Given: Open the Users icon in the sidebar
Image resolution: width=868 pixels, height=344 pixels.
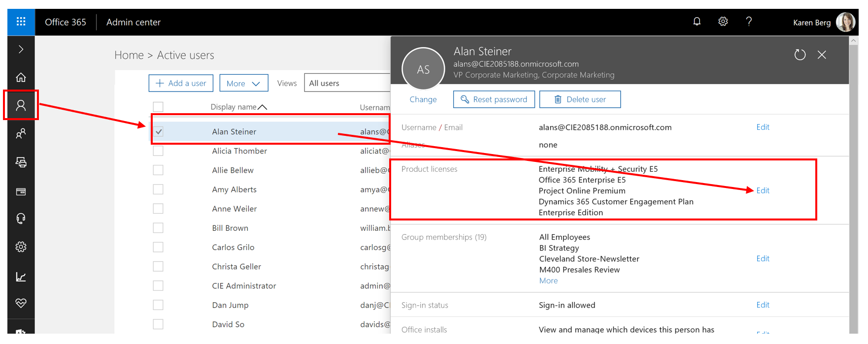Looking at the screenshot, I should pos(21,105).
